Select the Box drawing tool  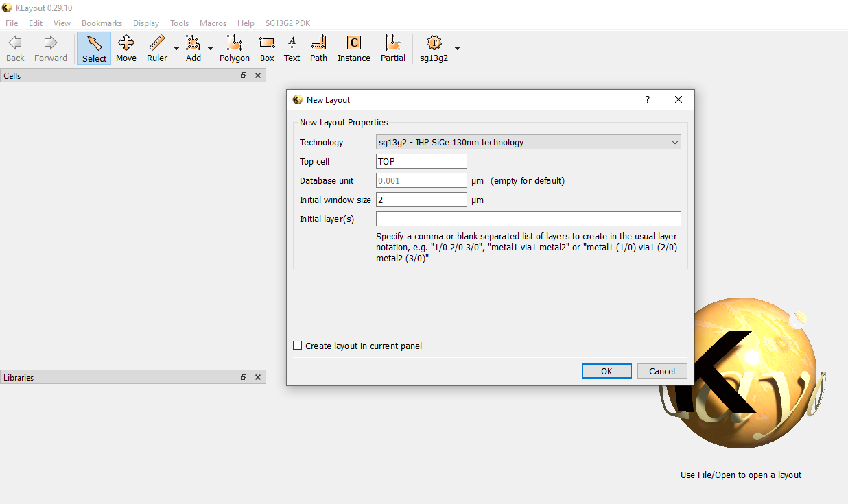[267, 49]
